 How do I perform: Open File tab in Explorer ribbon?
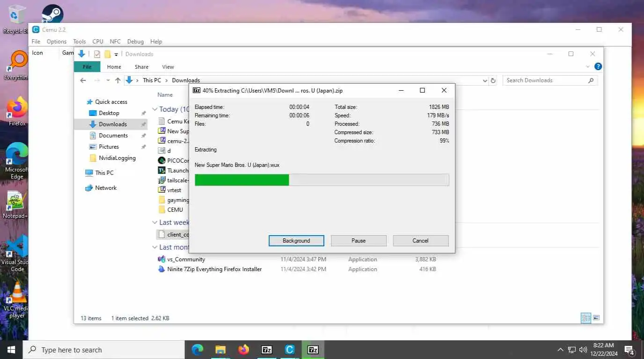(x=87, y=67)
